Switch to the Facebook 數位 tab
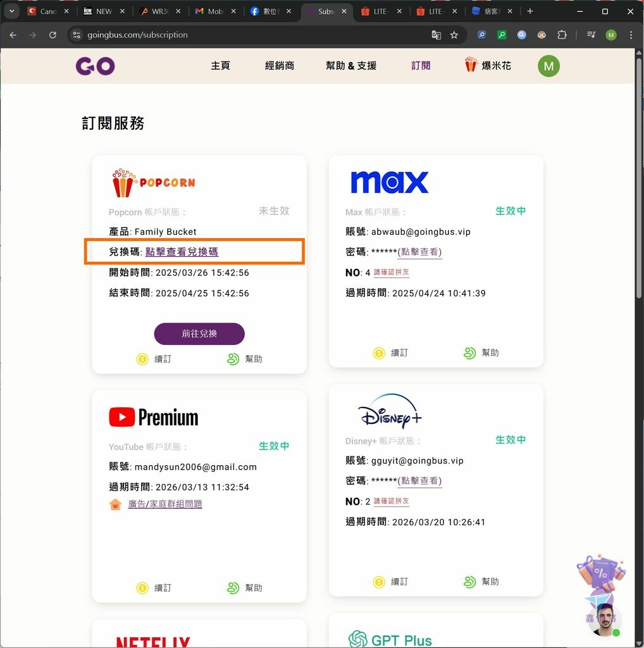 (x=270, y=11)
